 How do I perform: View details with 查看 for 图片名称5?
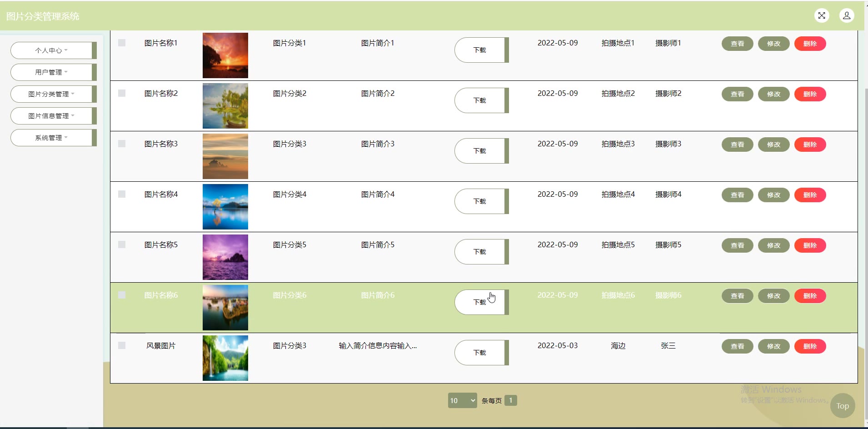(x=738, y=245)
